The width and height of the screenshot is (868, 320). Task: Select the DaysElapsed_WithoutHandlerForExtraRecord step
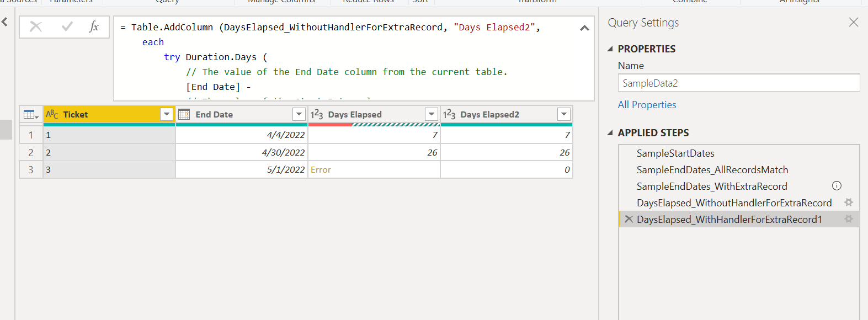[739, 203]
